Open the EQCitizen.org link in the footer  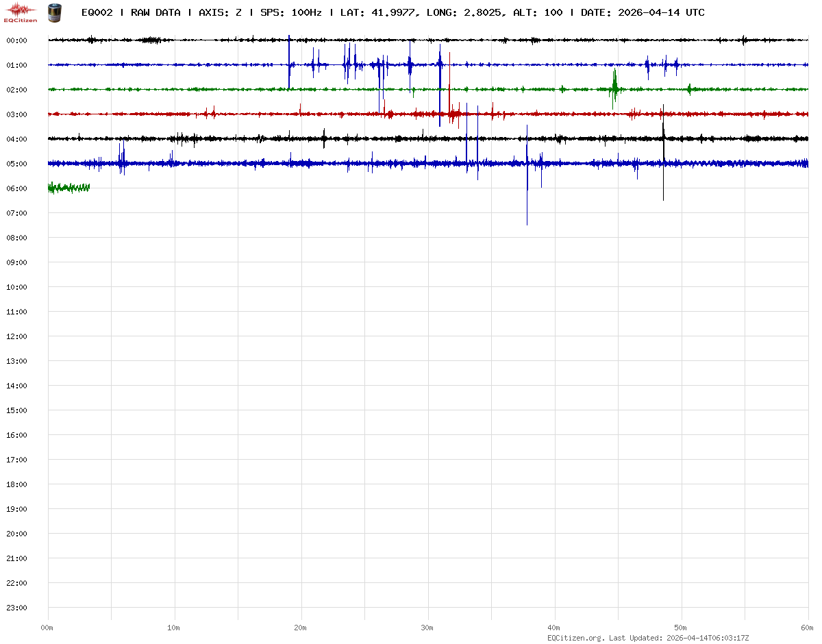[576, 638]
